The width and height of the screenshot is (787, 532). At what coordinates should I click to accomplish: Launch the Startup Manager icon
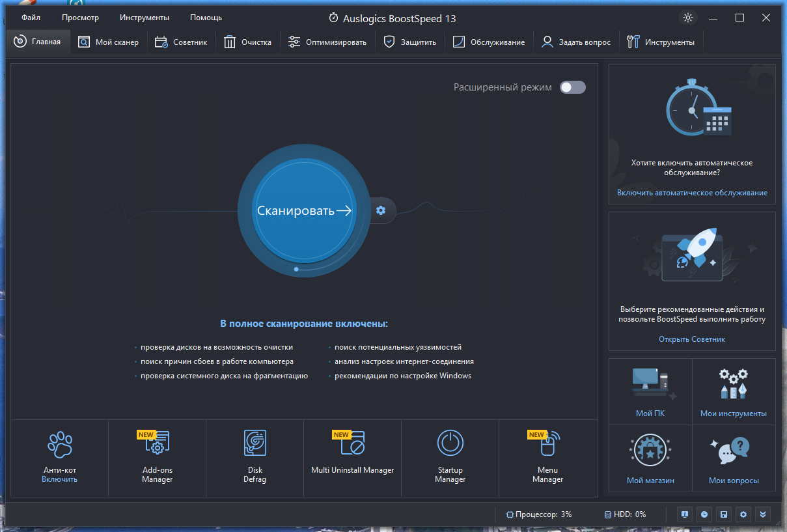coord(450,443)
